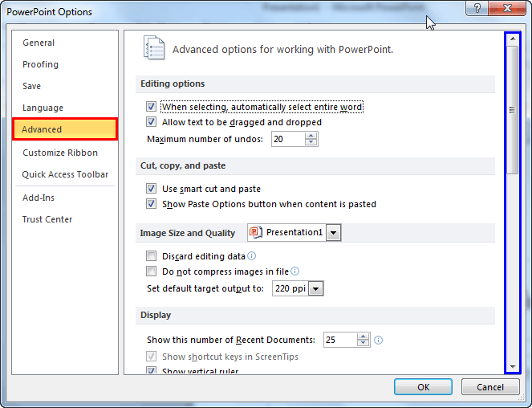
Task: Increase the maximum number of undos
Action: click(311, 136)
